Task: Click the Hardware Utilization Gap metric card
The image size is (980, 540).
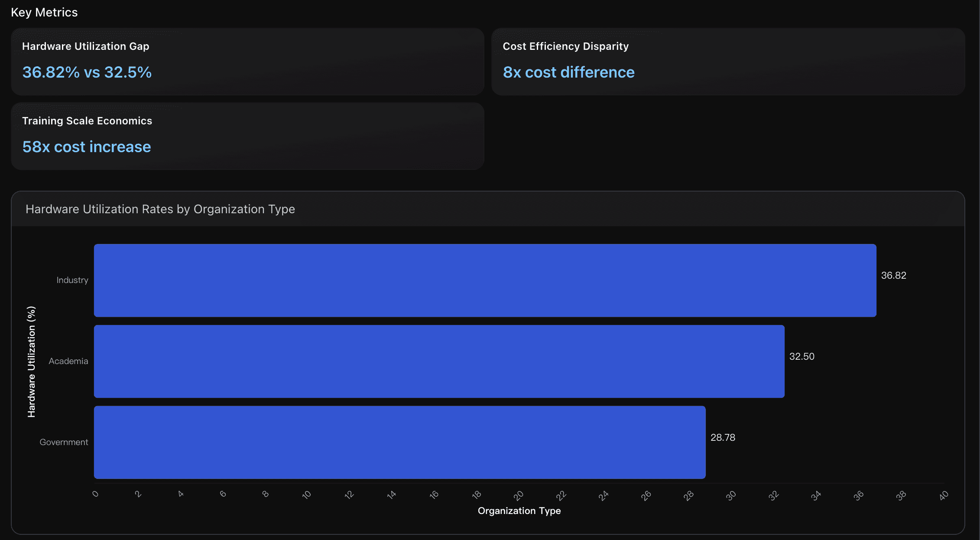Action: pos(247,62)
